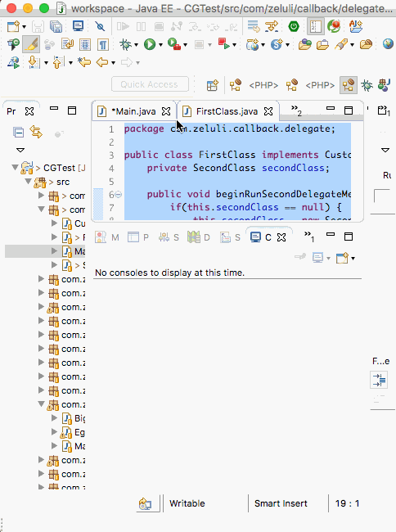396x532 pixels.
Task: Close the FirstClass.java tab
Action: pos(268,111)
